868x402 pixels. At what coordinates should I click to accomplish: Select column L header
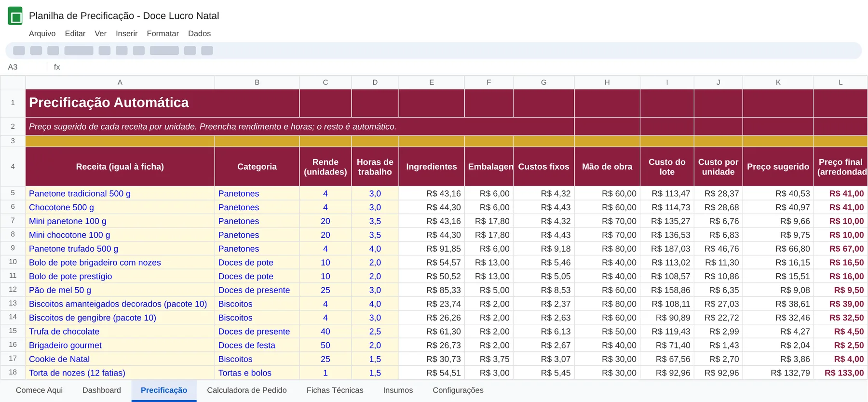click(841, 82)
